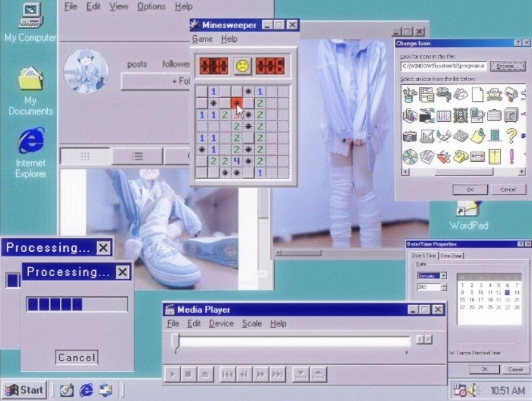
Task: Select the blank page icon in Change Icon
Action: [477, 95]
